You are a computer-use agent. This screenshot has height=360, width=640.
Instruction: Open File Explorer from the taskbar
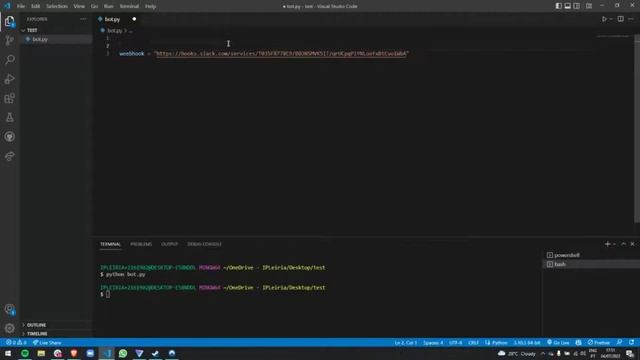point(41,353)
